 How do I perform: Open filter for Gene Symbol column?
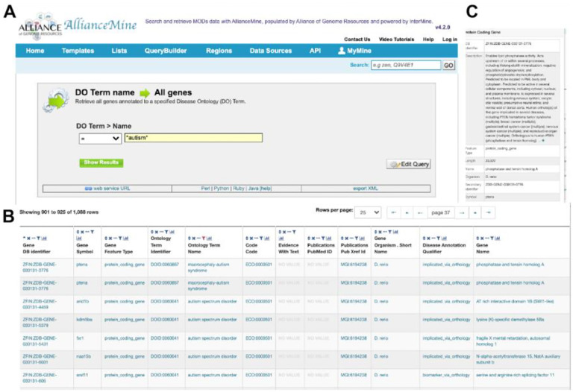[92, 232]
